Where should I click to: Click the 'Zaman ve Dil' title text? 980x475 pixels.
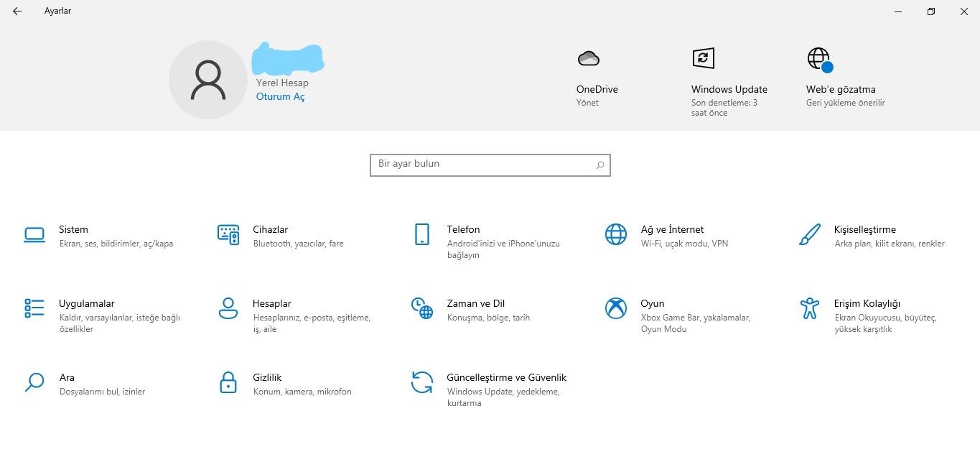(476, 303)
